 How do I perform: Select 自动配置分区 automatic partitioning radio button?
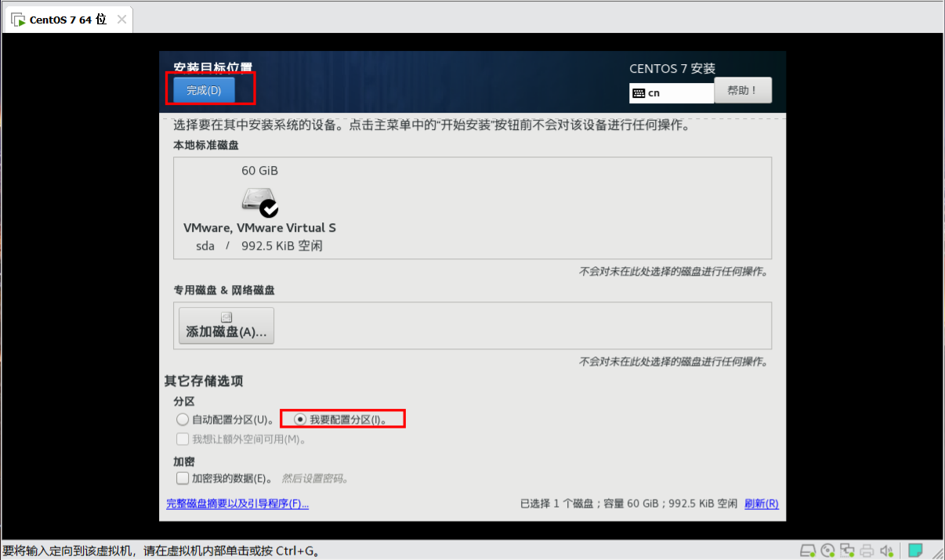pyautogui.click(x=183, y=419)
